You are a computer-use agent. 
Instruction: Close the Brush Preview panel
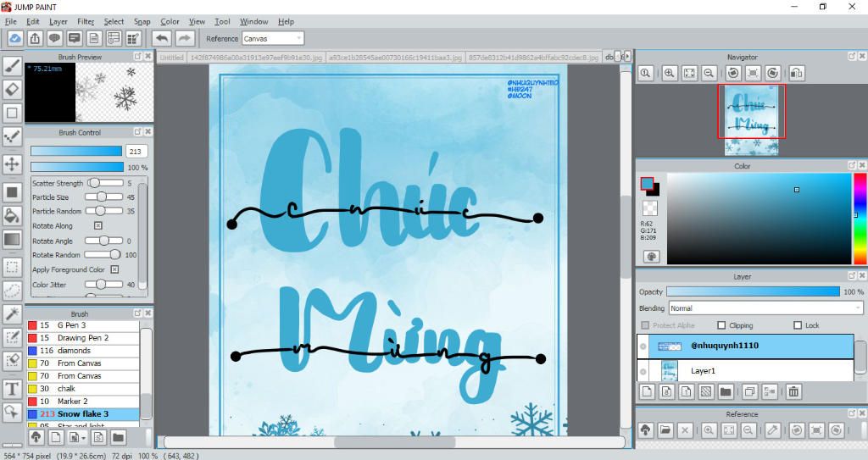pos(147,57)
